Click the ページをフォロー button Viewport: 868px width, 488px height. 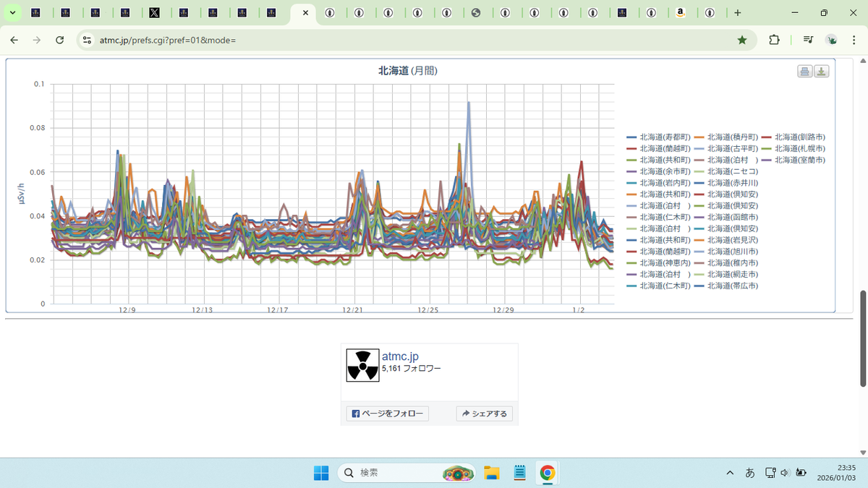click(388, 414)
